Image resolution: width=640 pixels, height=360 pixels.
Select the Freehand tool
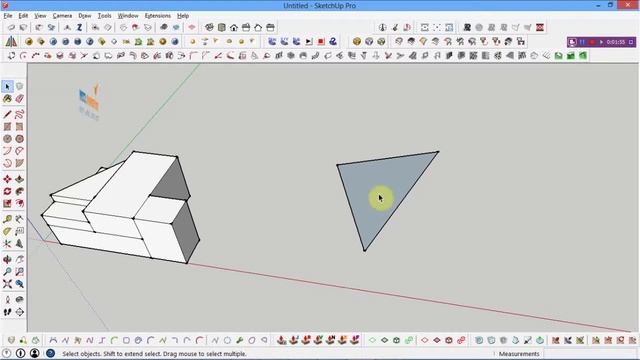click(x=19, y=114)
